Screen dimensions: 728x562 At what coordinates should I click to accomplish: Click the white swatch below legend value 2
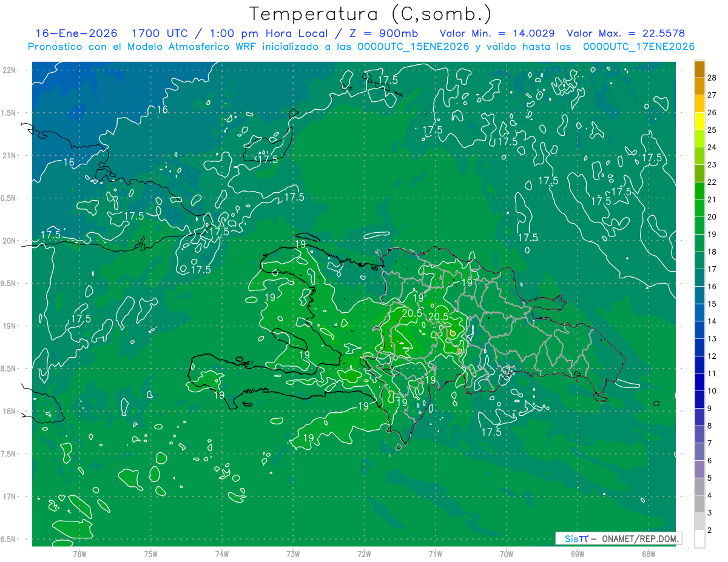699,539
